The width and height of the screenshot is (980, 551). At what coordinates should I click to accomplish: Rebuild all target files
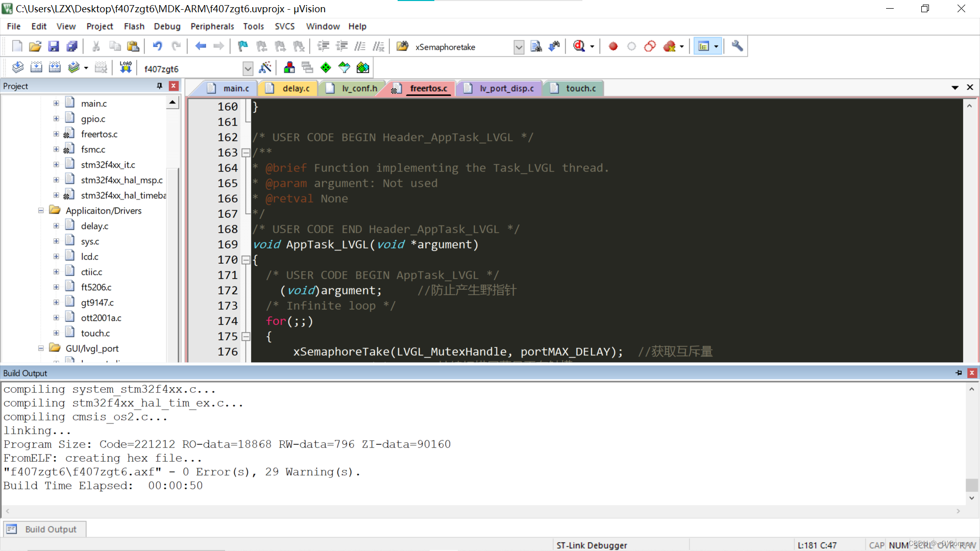tap(55, 67)
